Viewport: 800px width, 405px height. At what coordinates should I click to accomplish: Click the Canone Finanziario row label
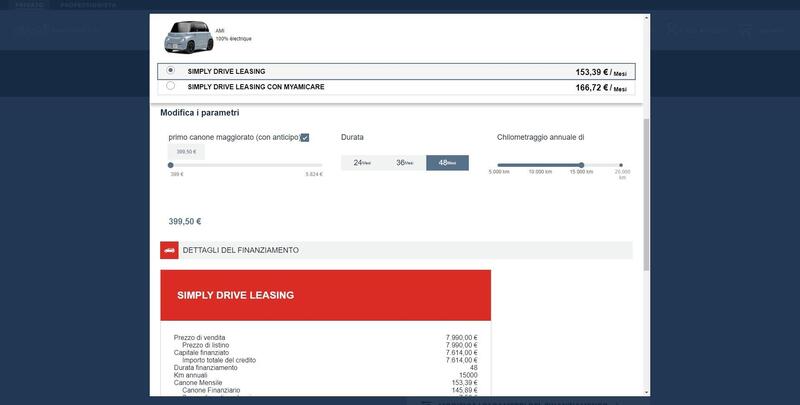point(211,390)
